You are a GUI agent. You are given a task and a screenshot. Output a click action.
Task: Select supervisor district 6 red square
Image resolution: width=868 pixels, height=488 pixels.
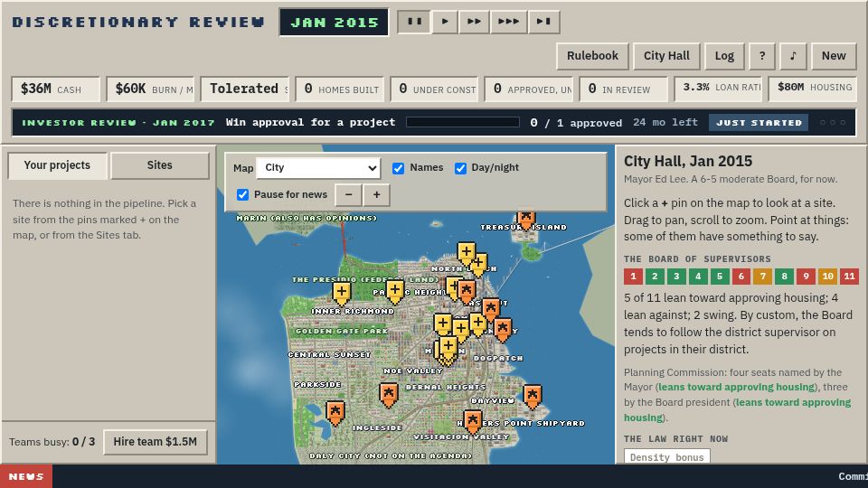point(741,277)
